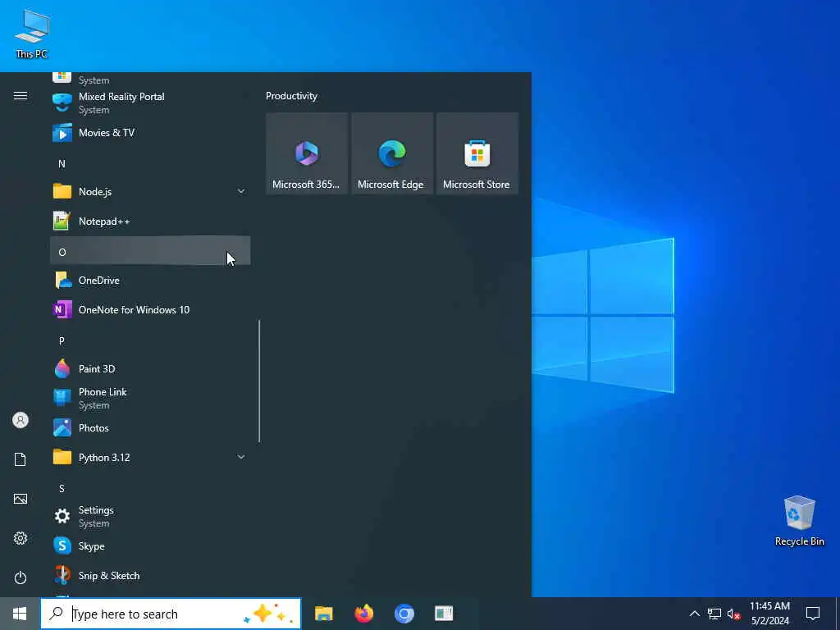Select the This PC desktop icon
This screenshot has height=630, width=840.
pyautogui.click(x=32, y=34)
